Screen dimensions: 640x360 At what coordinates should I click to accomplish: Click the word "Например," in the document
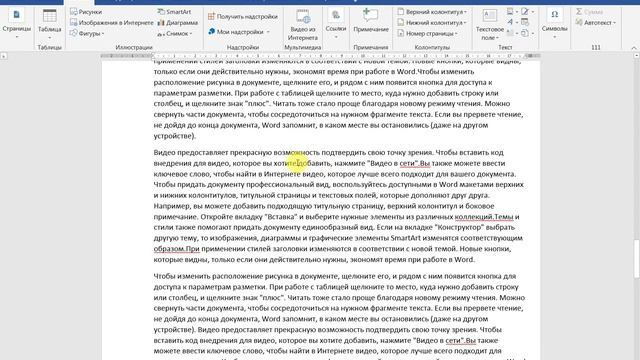coord(171,206)
